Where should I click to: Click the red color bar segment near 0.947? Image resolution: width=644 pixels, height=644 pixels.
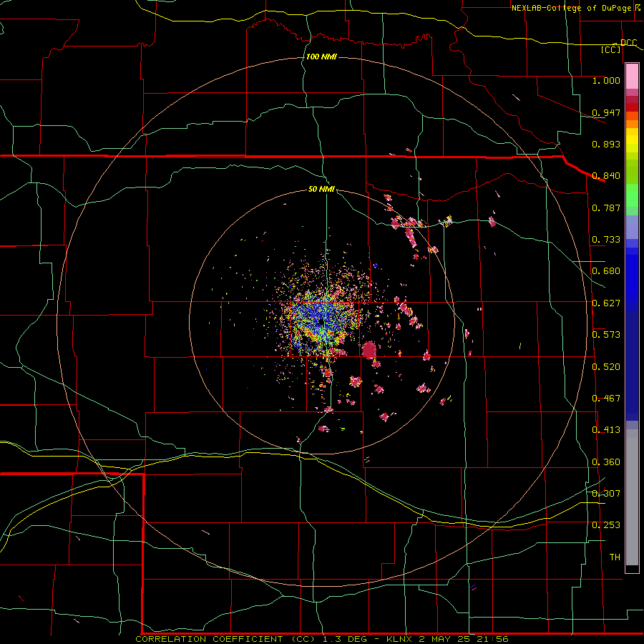(632, 107)
